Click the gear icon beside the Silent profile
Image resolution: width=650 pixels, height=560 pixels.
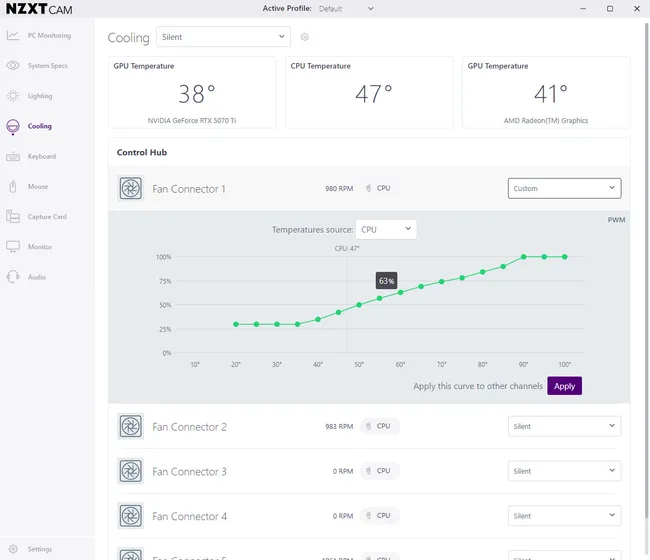pos(305,37)
